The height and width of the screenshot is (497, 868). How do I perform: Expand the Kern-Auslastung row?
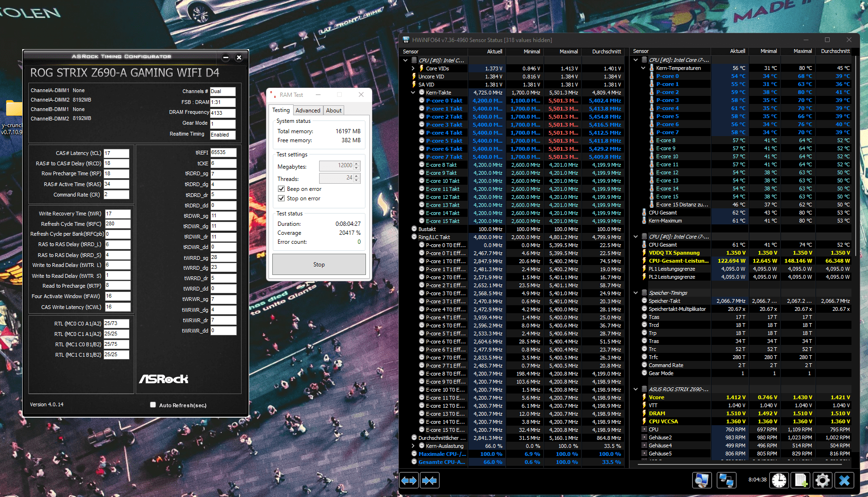[413, 446]
